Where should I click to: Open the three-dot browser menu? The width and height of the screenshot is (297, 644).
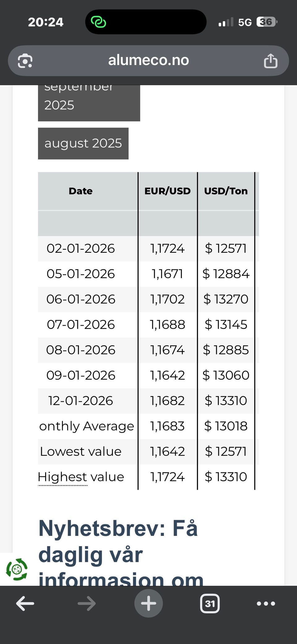(266, 603)
